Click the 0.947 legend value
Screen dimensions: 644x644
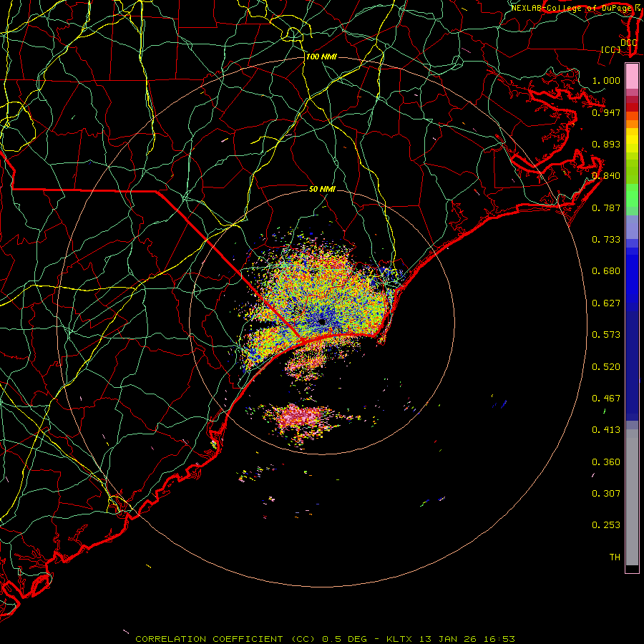click(606, 112)
